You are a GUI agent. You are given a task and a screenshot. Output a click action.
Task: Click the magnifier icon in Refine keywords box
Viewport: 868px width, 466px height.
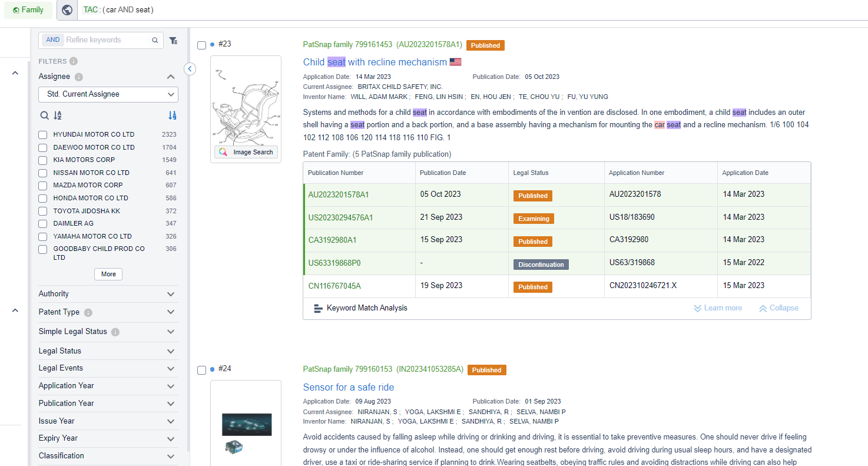[155, 41]
